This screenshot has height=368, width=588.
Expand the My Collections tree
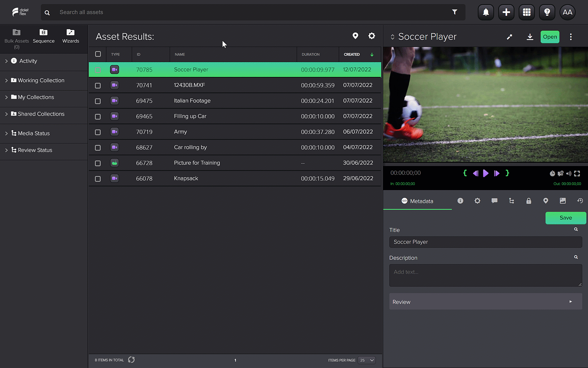coord(6,97)
